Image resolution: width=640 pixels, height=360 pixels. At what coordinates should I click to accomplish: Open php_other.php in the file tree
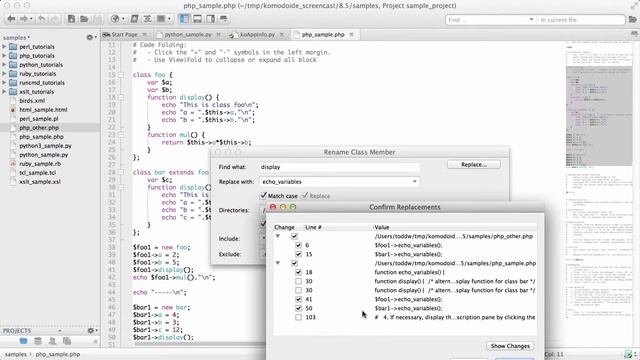pos(39,128)
